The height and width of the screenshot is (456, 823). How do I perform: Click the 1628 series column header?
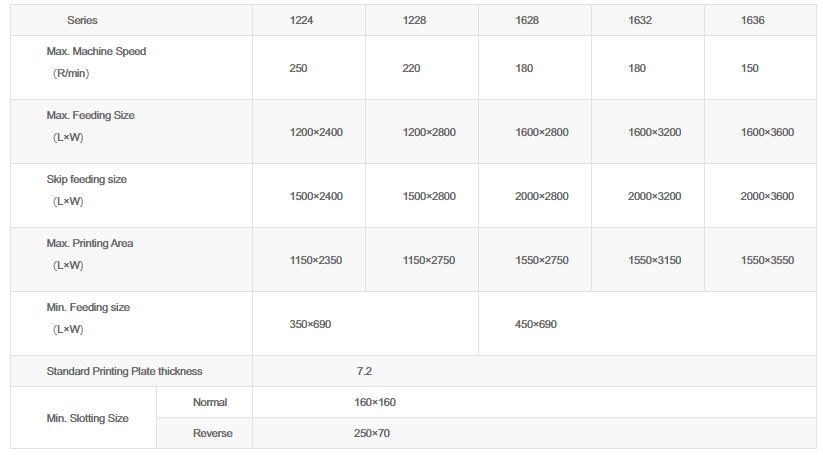(527, 20)
